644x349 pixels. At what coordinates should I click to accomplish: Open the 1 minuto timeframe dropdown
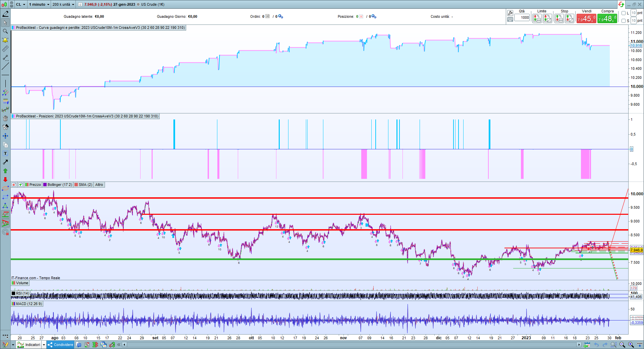click(39, 4)
